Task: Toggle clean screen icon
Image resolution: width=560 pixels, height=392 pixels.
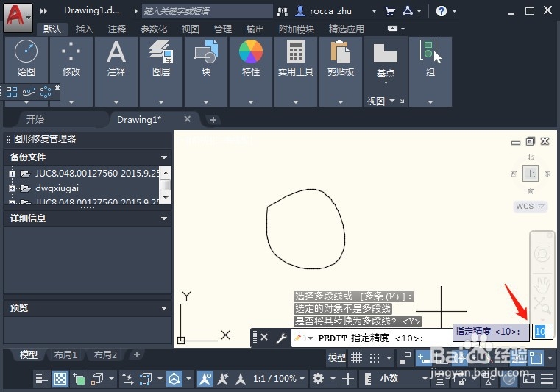Action: point(529,379)
